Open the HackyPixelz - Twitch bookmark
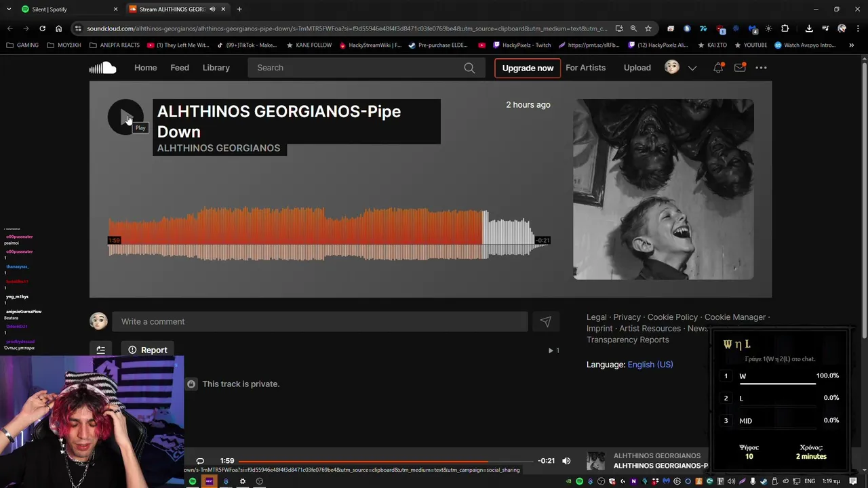 click(x=521, y=45)
